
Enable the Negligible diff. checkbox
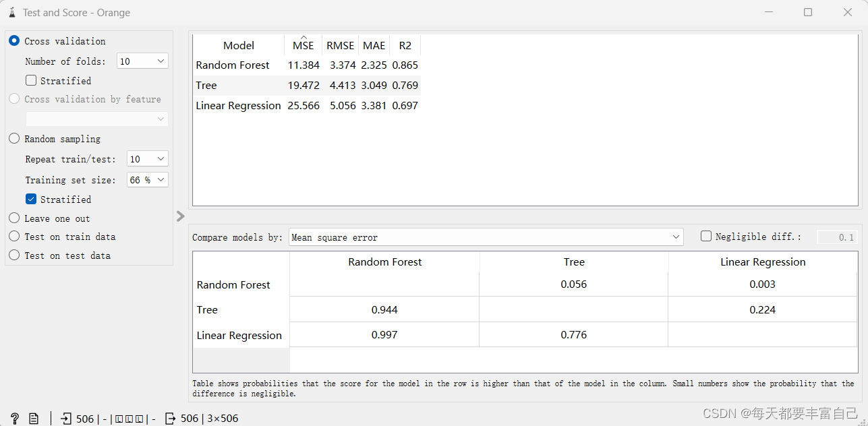tap(706, 237)
